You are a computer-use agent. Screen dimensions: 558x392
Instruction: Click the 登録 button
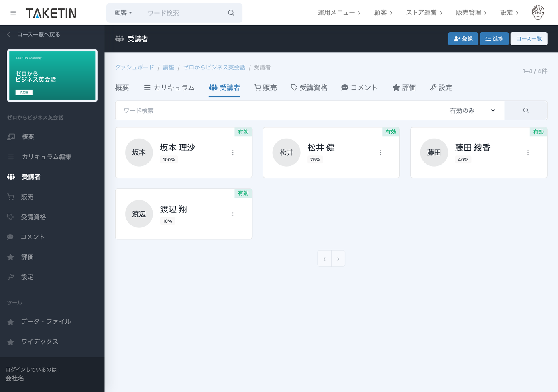pos(463,39)
